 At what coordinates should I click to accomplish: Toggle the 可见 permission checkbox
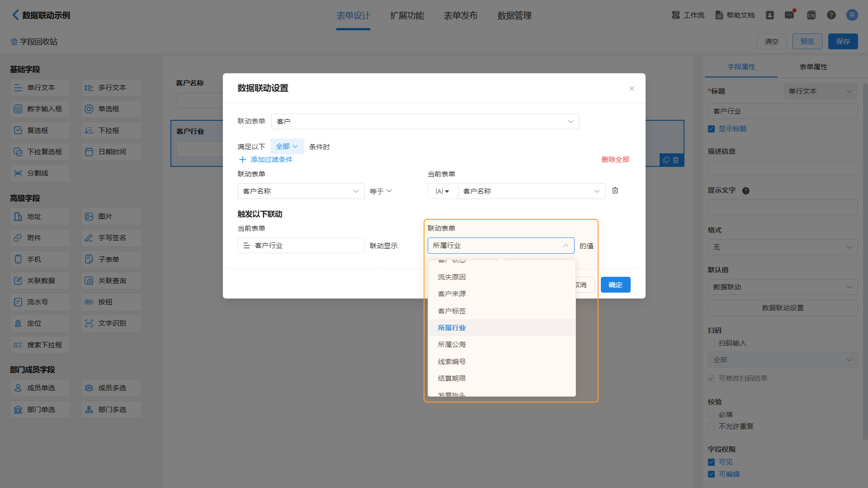pyautogui.click(x=711, y=462)
